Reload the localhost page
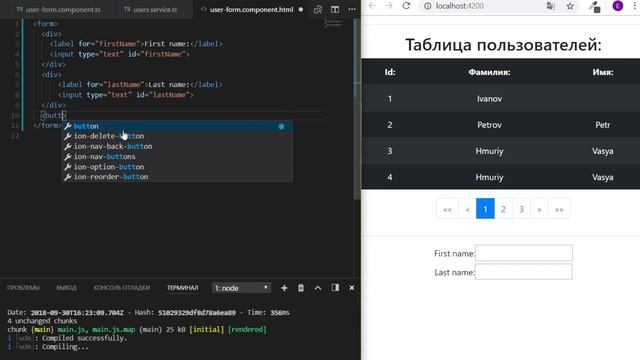This screenshot has width=640, height=360. [406, 6]
